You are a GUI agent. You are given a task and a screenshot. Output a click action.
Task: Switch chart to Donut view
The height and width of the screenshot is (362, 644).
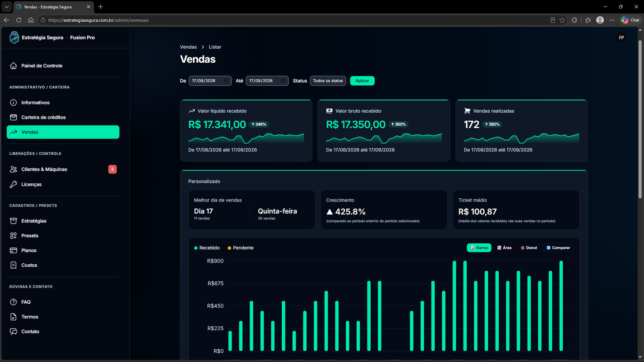[529, 248]
